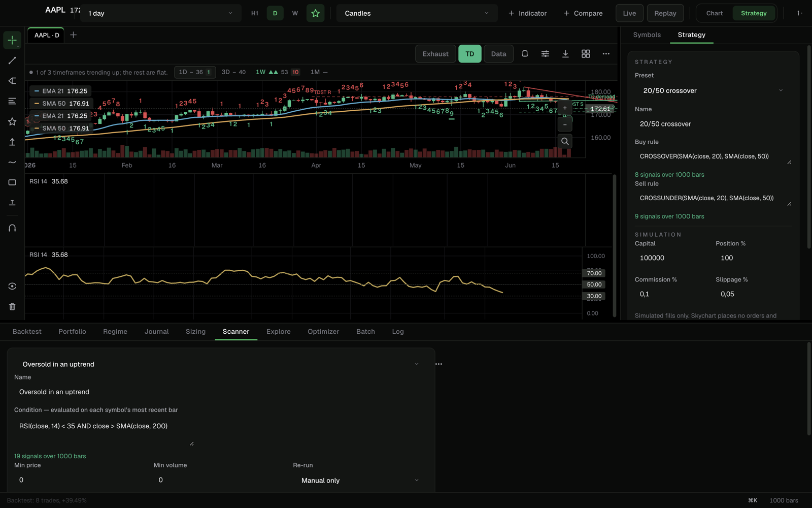Viewport: 812px width, 508px height.
Task: Select the pitchfork fan drawing tool
Action: click(12, 81)
